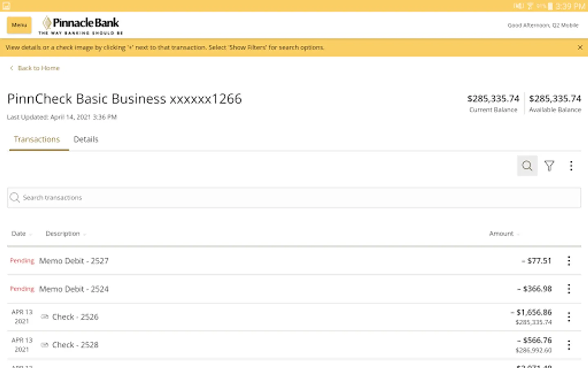View the check image icon for Check 2528
588x368 pixels.
click(x=45, y=345)
